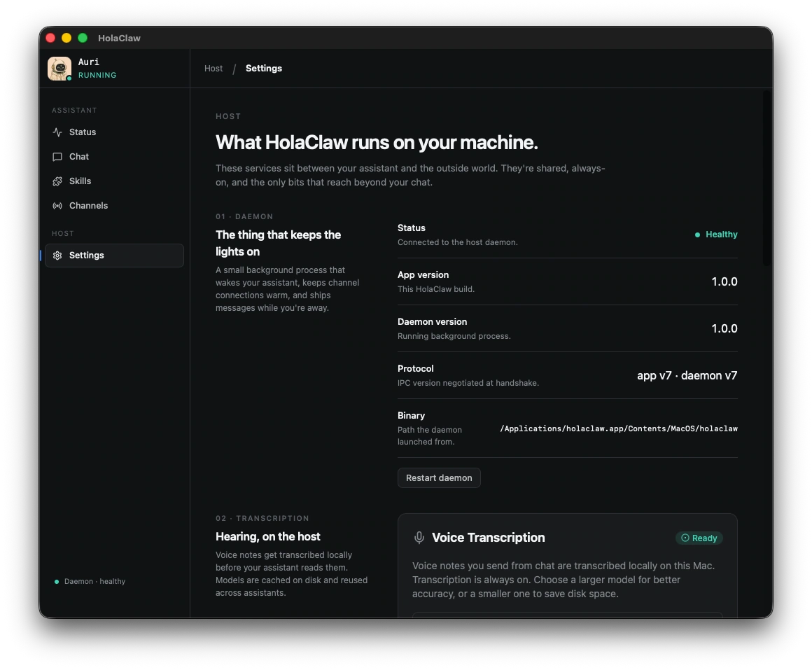Image resolution: width=812 pixels, height=670 pixels.
Task: Click the holaclaw binary path
Action: point(619,428)
